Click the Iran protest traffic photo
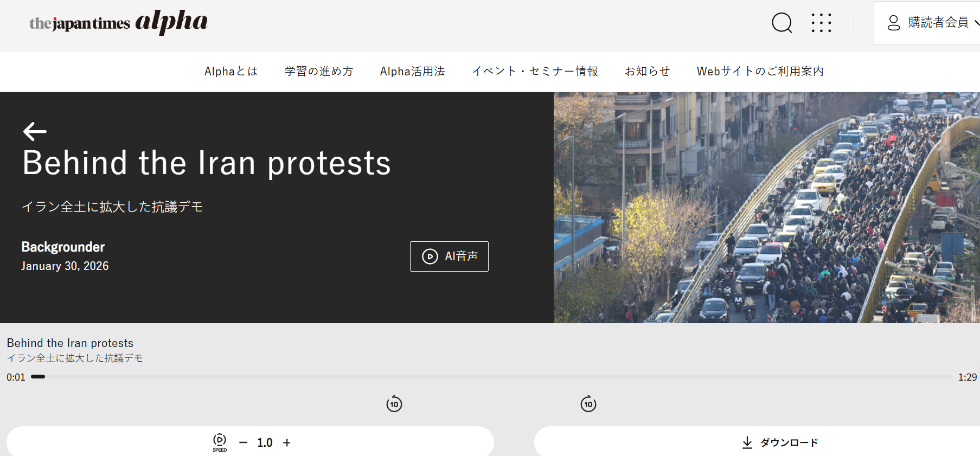 [767, 208]
